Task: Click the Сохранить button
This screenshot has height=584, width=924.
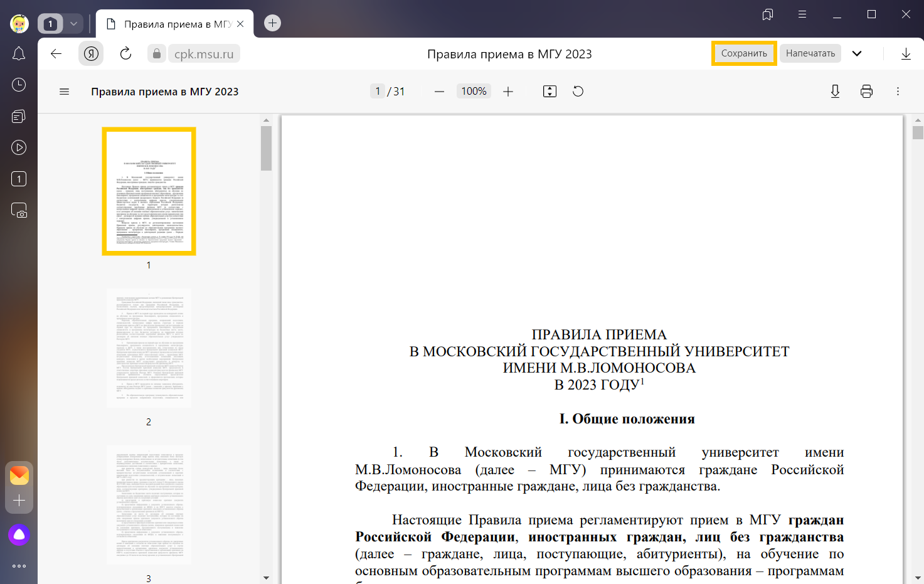Action: (744, 53)
